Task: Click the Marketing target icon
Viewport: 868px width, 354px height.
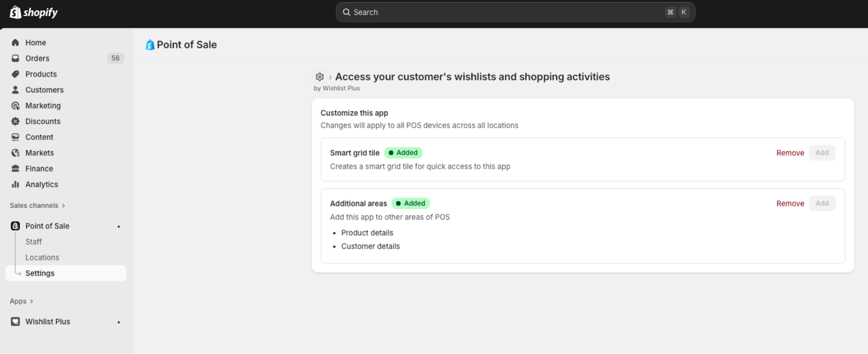Action: (x=15, y=105)
